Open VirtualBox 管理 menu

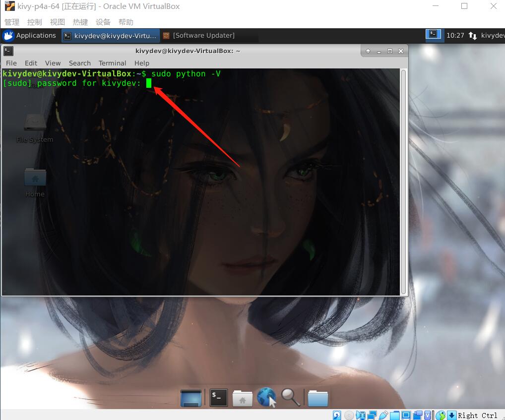(x=12, y=22)
